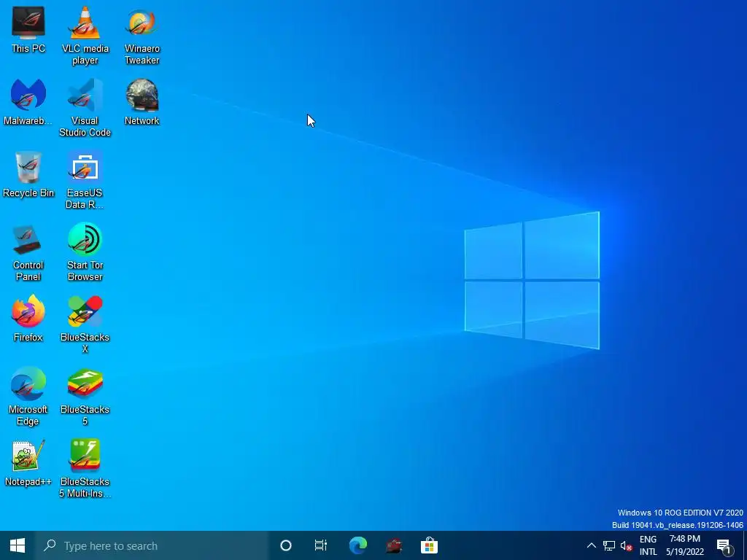The height and width of the screenshot is (560, 747).
Task: Switch the ENG INTL input language
Action: [648, 545]
